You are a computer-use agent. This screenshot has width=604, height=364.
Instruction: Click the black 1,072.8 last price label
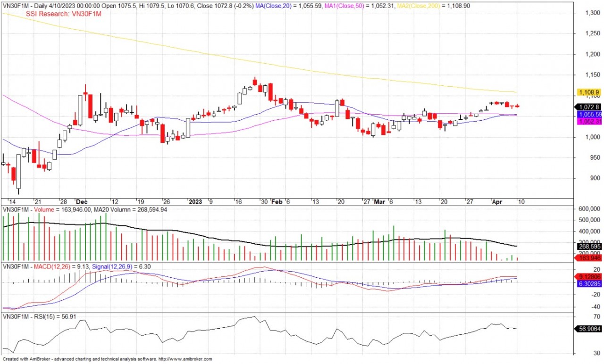click(x=588, y=107)
